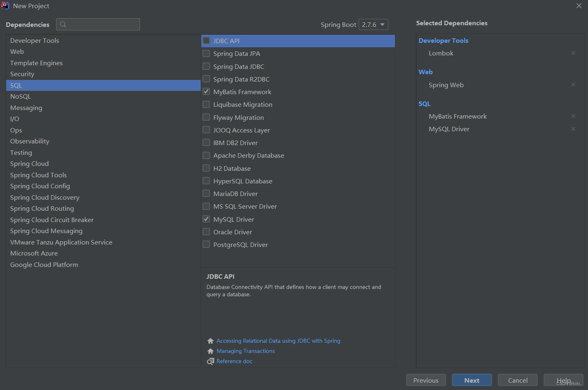Click the search magnifier icon
Viewport: 588px width, 390px height.
tap(63, 24)
